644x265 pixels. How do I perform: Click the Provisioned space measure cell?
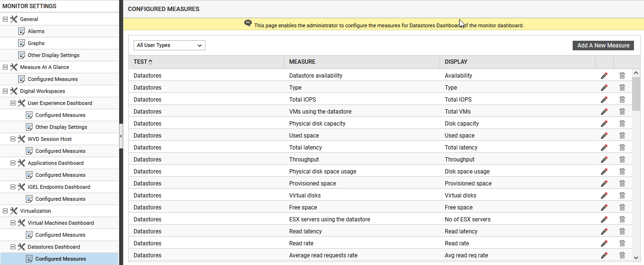[313, 184]
